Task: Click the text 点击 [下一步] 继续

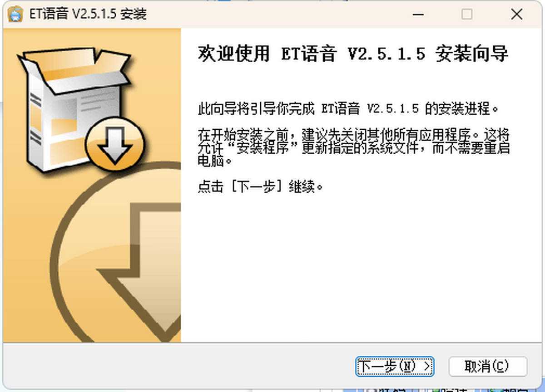Action: [261, 186]
